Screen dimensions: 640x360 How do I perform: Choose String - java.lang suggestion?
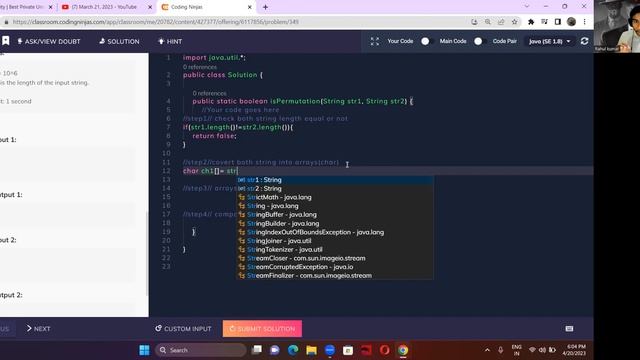tap(335, 206)
